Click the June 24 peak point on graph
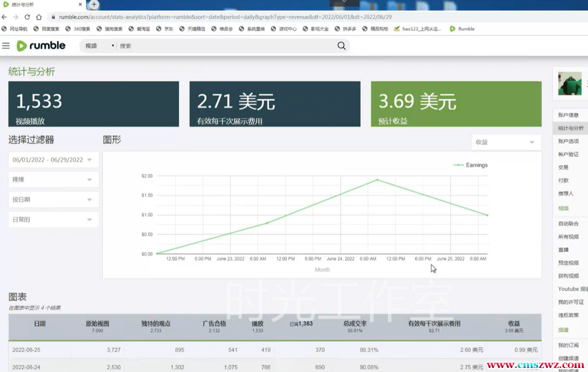This screenshot has height=372, width=588. click(x=377, y=180)
